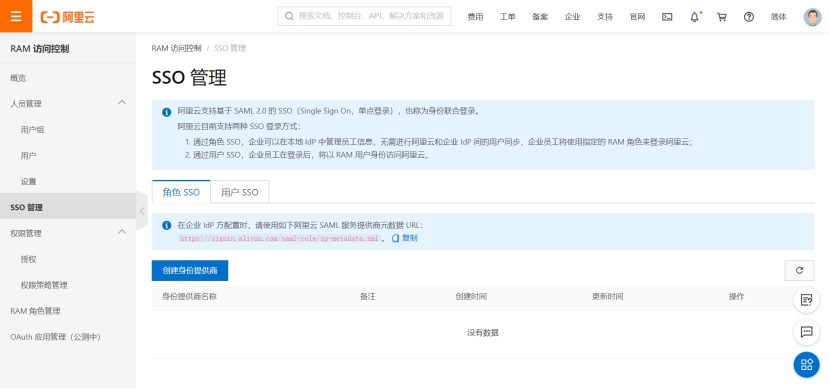The width and height of the screenshot is (830, 389).
Task: Click the 操作 column header
Action: click(736, 296)
